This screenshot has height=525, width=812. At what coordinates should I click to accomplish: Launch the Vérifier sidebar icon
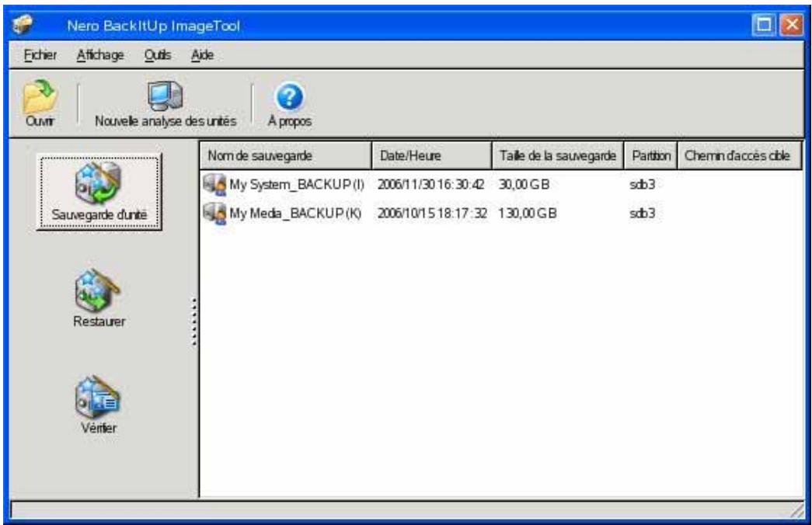click(x=97, y=398)
